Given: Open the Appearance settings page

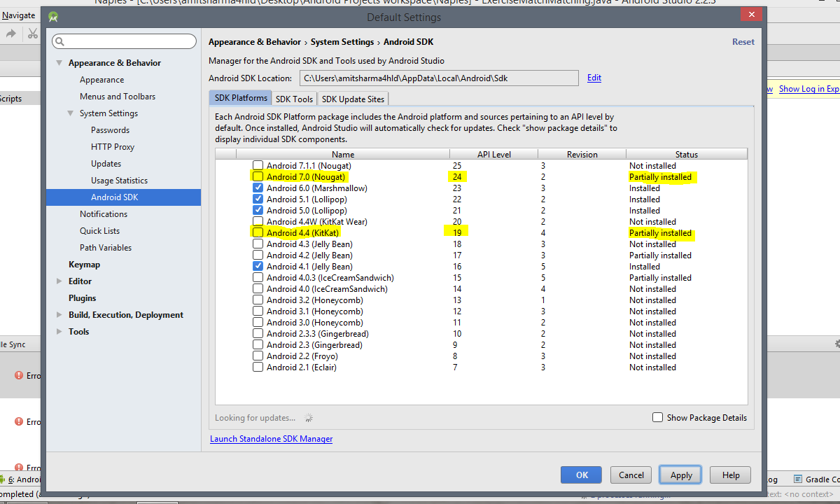Looking at the screenshot, I should 101,80.
